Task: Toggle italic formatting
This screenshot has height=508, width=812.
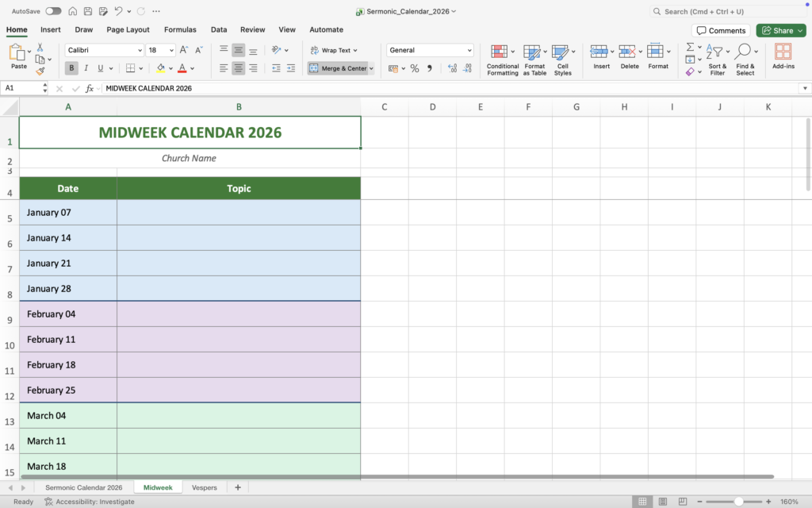Action: (x=86, y=69)
